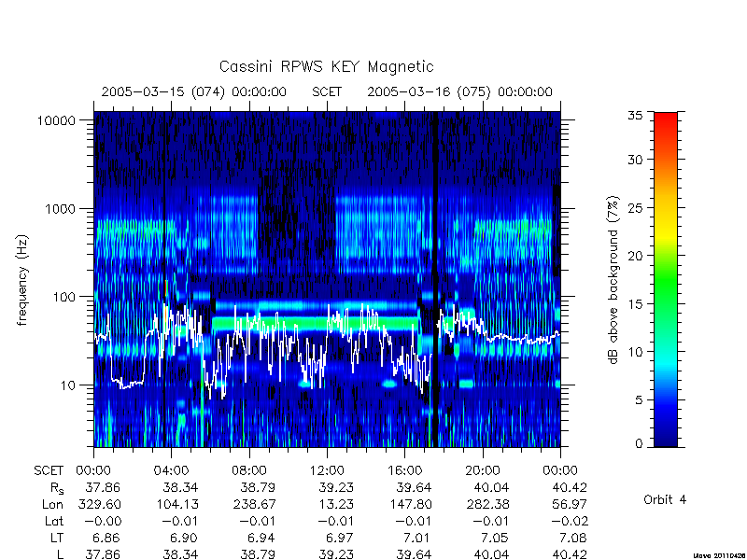Click the local time value 7.05
Image resolution: width=747 pixels, height=560 pixels.
click(495, 538)
